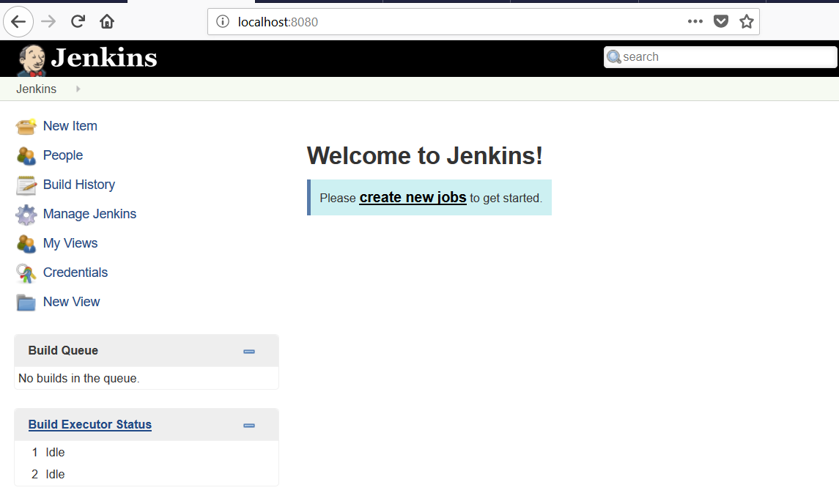Click the People icon in sidebar
Viewport: 839px width, 504px height.
click(26, 156)
